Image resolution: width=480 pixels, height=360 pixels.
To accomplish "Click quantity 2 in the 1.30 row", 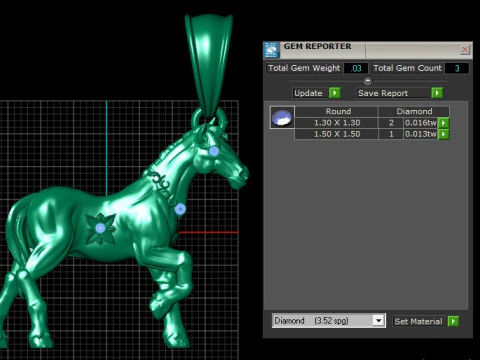I will (x=391, y=123).
